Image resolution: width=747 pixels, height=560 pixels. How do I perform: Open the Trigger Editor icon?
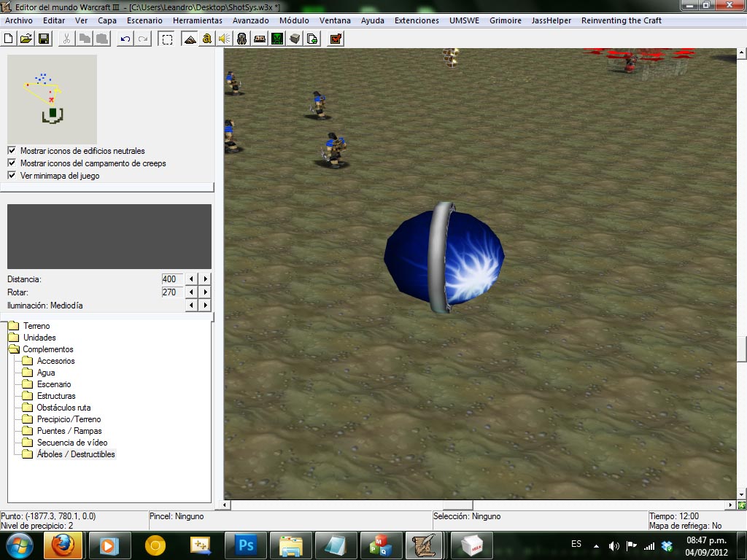click(x=206, y=39)
